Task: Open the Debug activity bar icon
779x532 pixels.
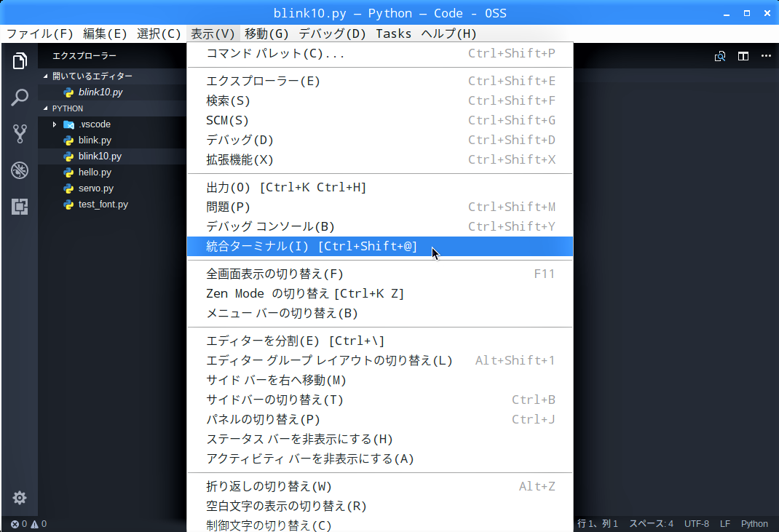Action: point(20,170)
